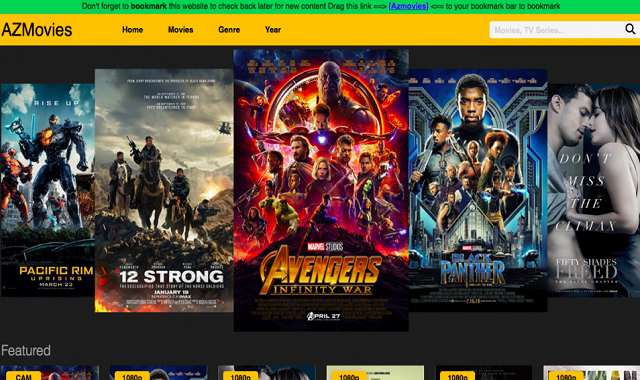Click the second featured thumbnail's 1080p badge
640x380 pixels.
pos(132,376)
